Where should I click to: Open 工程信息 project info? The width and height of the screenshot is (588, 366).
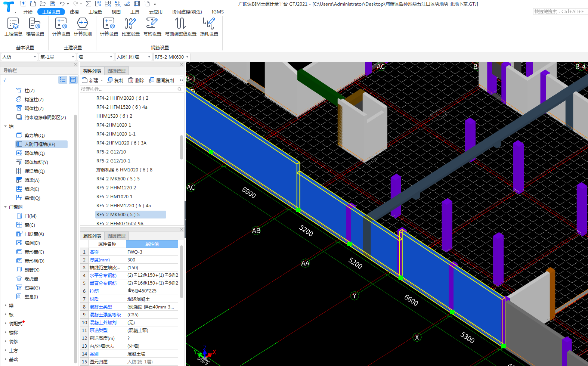tap(13, 27)
